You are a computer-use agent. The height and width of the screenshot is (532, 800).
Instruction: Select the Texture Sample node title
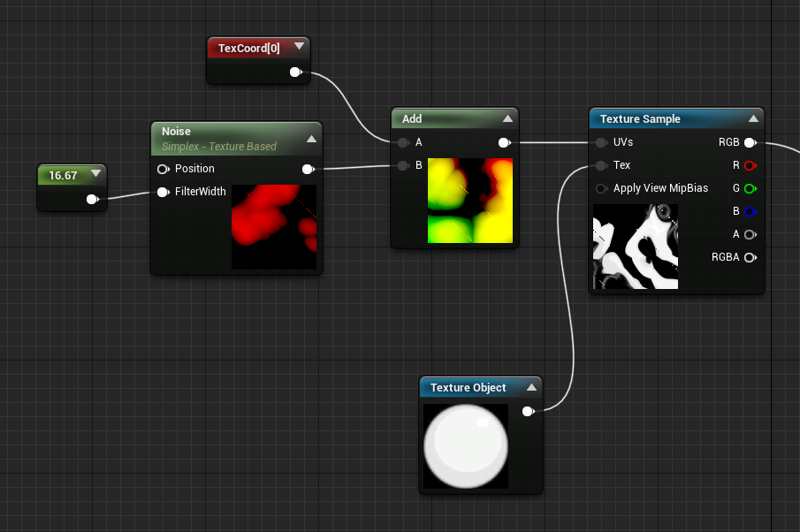(x=640, y=118)
